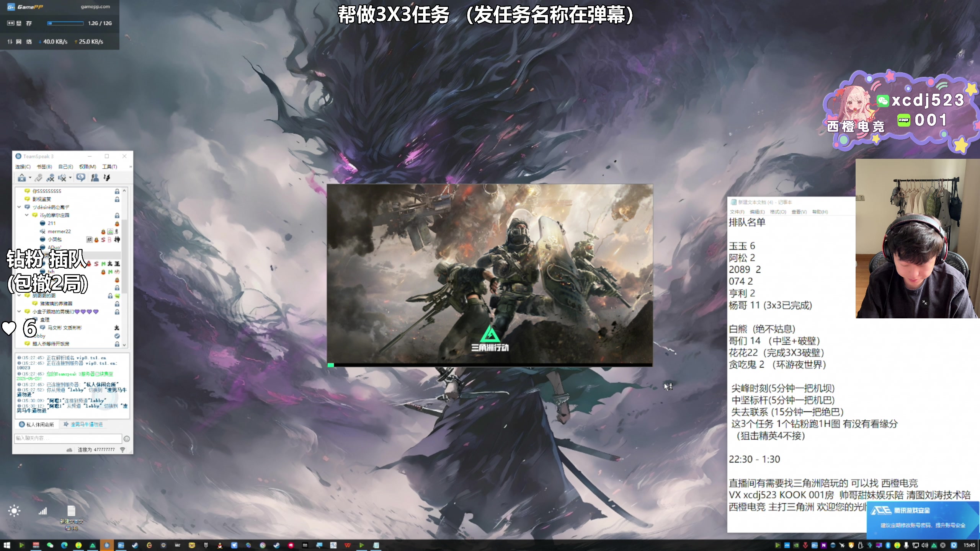
Task: Open the 权限(M) menu in TeamSpeak
Action: [x=88, y=167]
